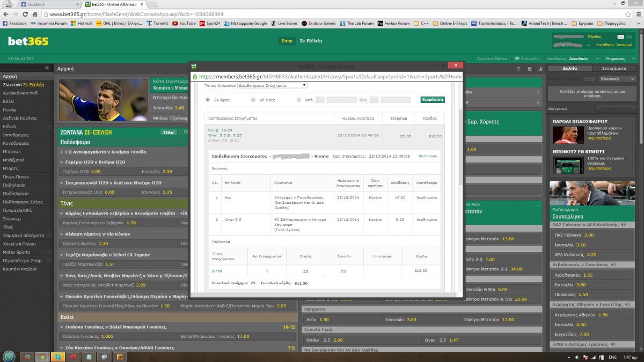Click the Διπλά bet type link
The height and width of the screenshot is (362, 644).
point(217,271)
